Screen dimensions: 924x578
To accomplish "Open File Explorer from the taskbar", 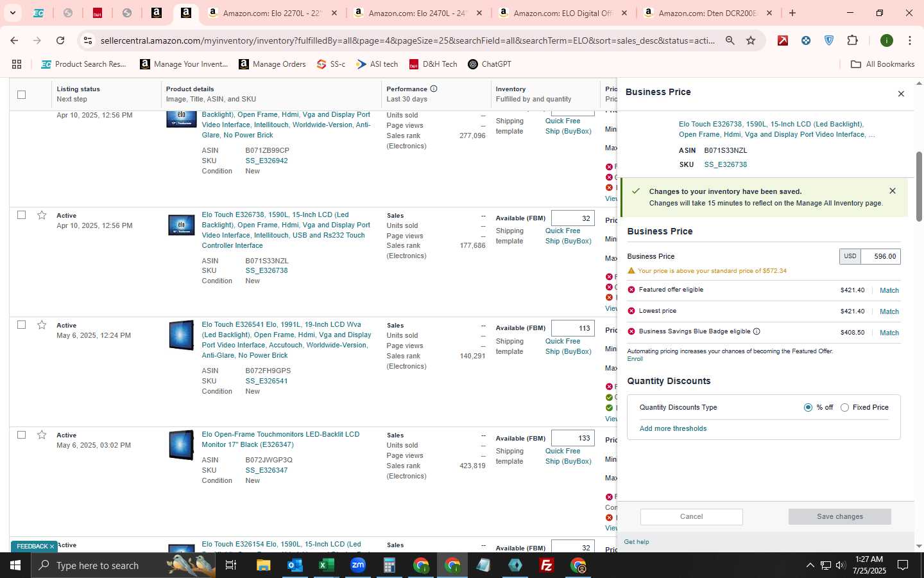I will 263,565.
